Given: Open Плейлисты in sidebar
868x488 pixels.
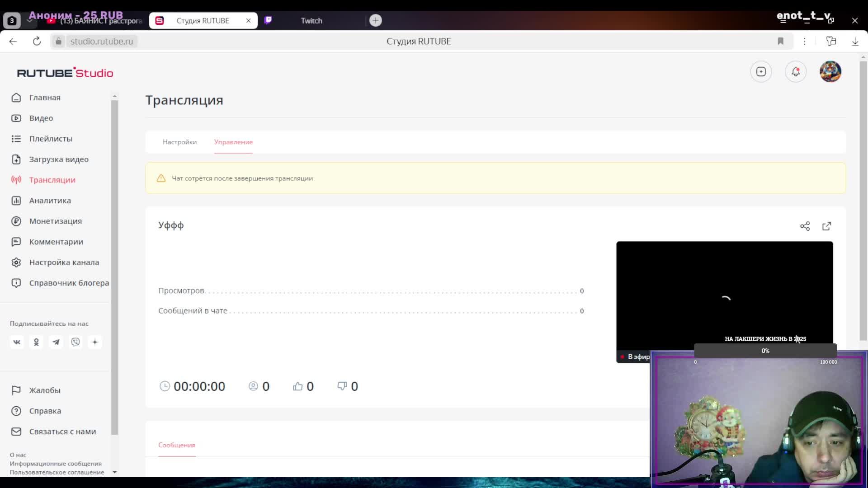Looking at the screenshot, I should [51, 139].
